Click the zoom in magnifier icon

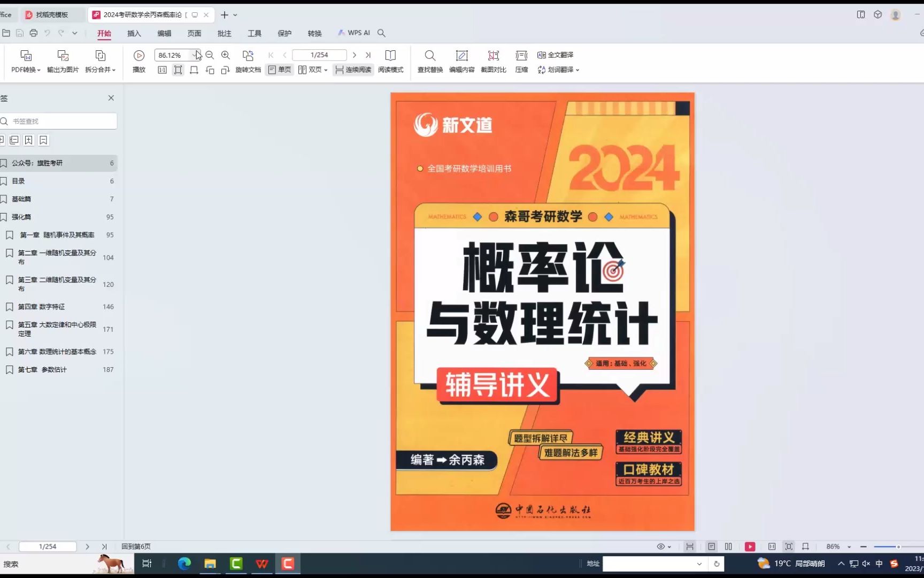pyautogui.click(x=226, y=55)
